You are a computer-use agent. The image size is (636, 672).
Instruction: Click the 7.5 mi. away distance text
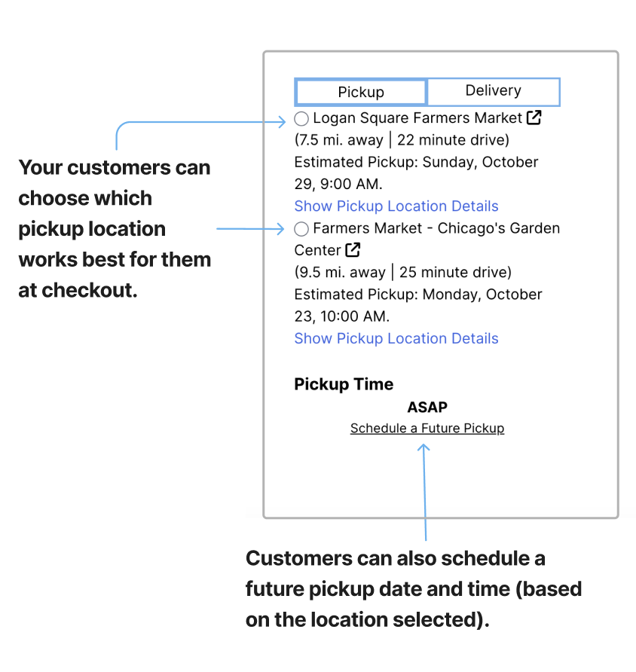click(x=338, y=140)
